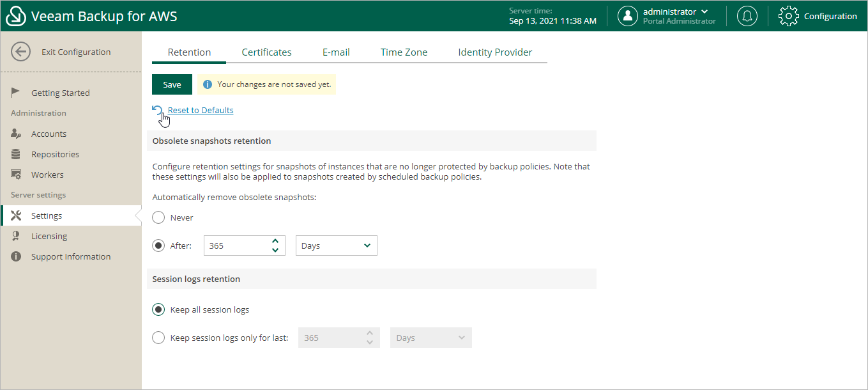Click the Exit Configuration back arrow icon

click(x=21, y=52)
